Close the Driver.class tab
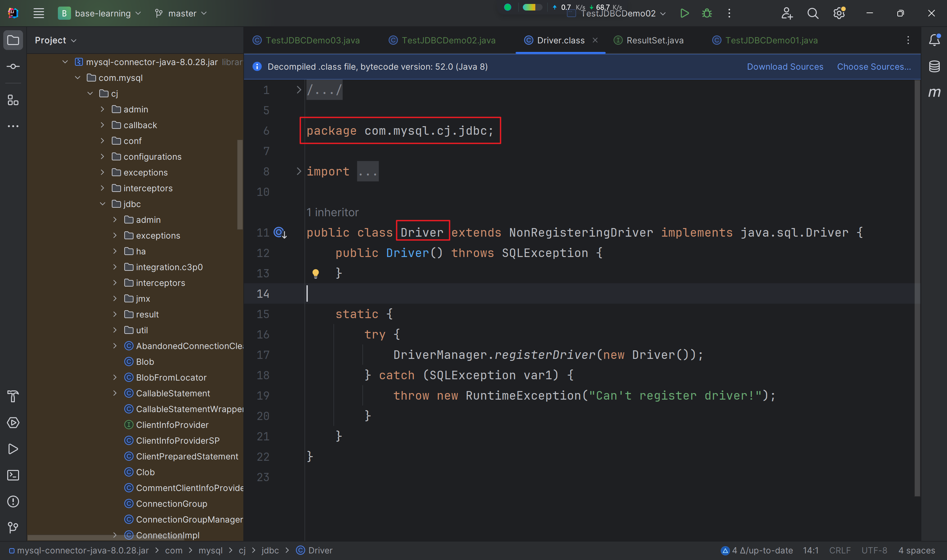The width and height of the screenshot is (947, 560). click(595, 40)
